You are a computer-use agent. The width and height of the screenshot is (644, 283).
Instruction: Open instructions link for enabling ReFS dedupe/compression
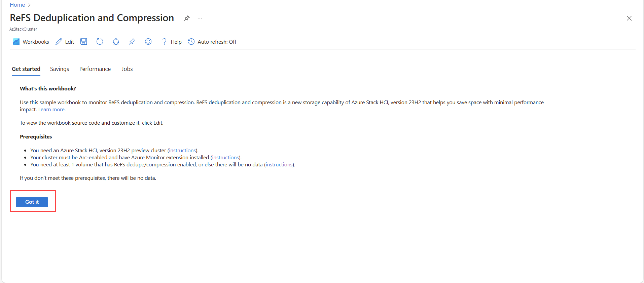click(x=279, y=165)
